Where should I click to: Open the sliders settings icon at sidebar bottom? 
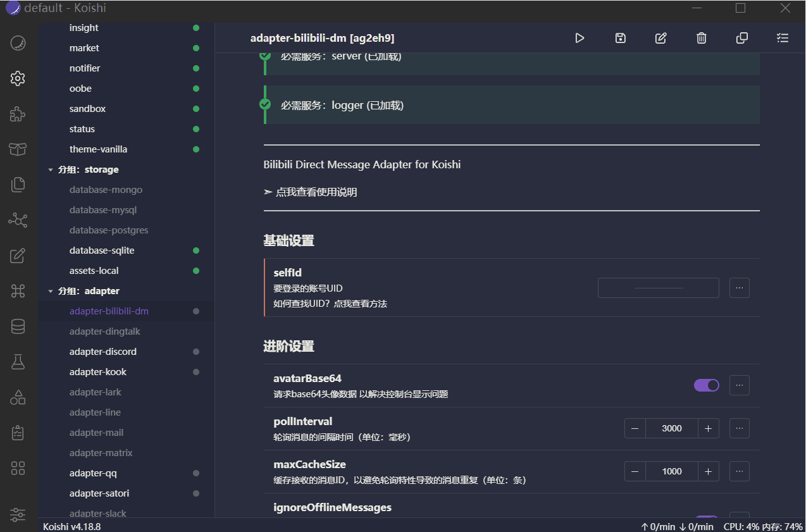click(x=18, y=514)
